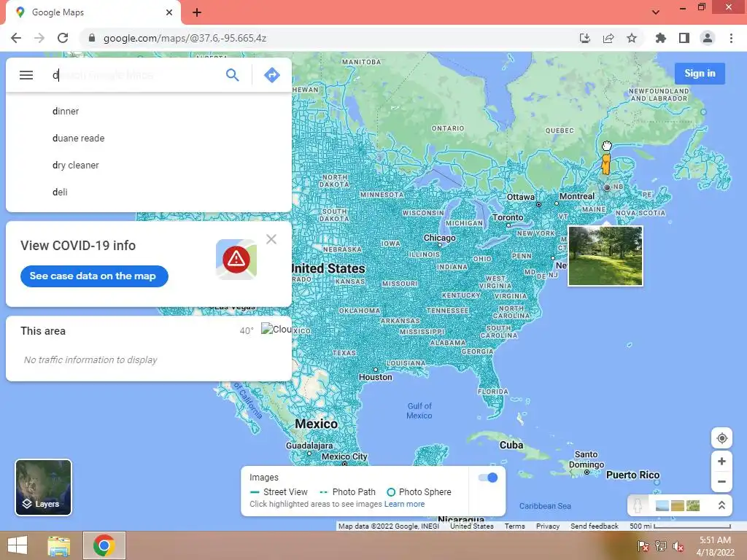Go back with the browser back arrow
This screenshot has width=747, height=560.
coord(16,38)
